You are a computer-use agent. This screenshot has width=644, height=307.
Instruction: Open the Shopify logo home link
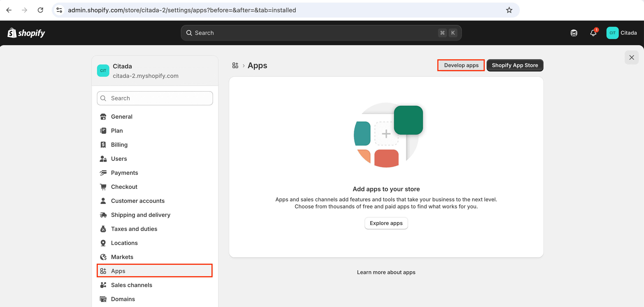pos(26,33)
